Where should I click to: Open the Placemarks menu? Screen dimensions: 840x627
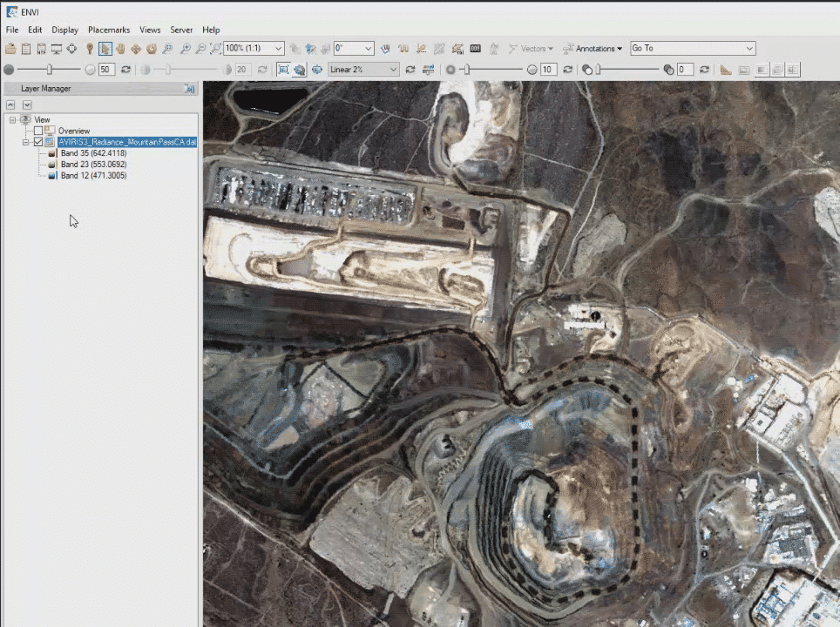tap(108, 30)
